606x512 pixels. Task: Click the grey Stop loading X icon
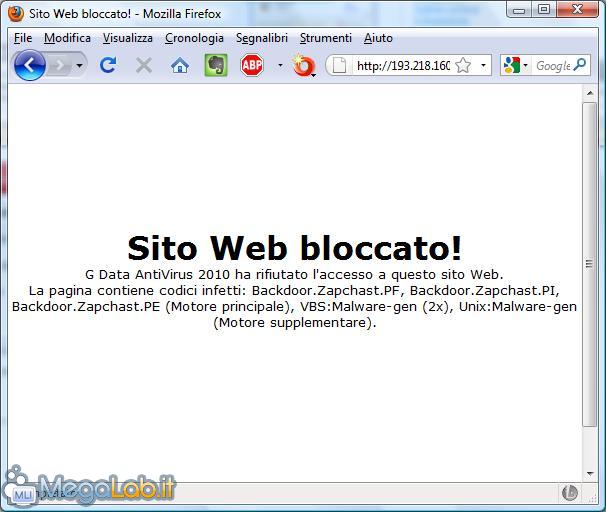[x=144, y=65]
